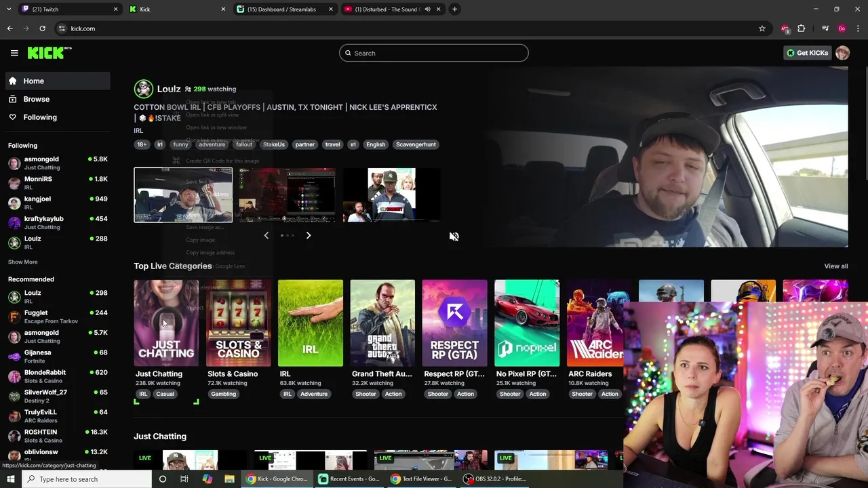Viewport: 868px width, 488px height.
Task: Click the browser back arrow
Action: 9,28
